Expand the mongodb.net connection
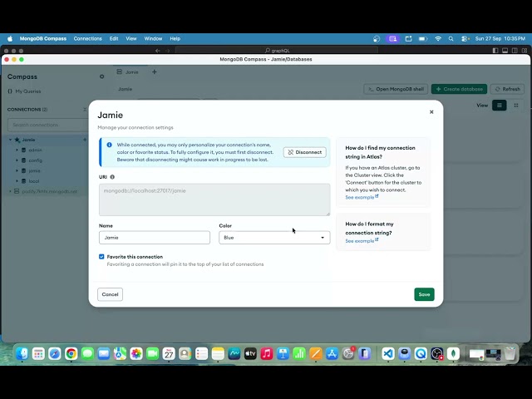 coord(10,191)
